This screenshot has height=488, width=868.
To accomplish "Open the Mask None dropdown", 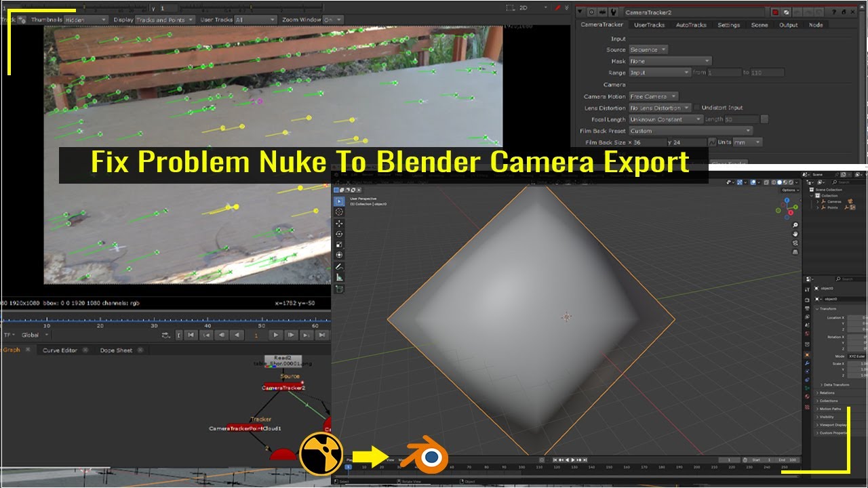I will coord(670,61).
